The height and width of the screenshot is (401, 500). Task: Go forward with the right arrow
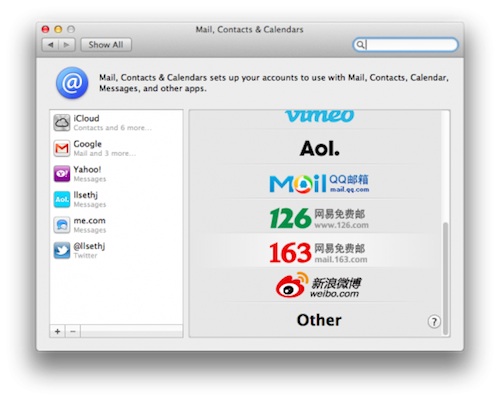pyautogui.click(x=67, y=45)
